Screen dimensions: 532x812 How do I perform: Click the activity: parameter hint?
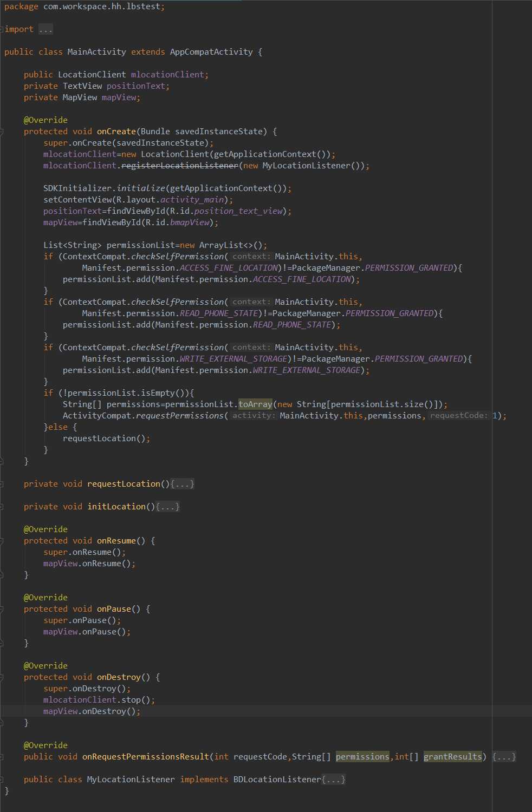pos(254,416)
